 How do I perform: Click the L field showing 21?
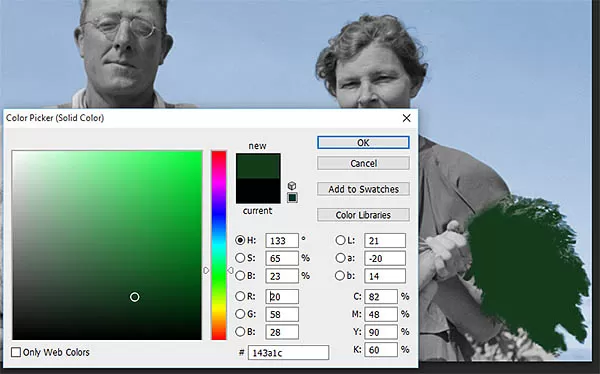pos(385,240)
